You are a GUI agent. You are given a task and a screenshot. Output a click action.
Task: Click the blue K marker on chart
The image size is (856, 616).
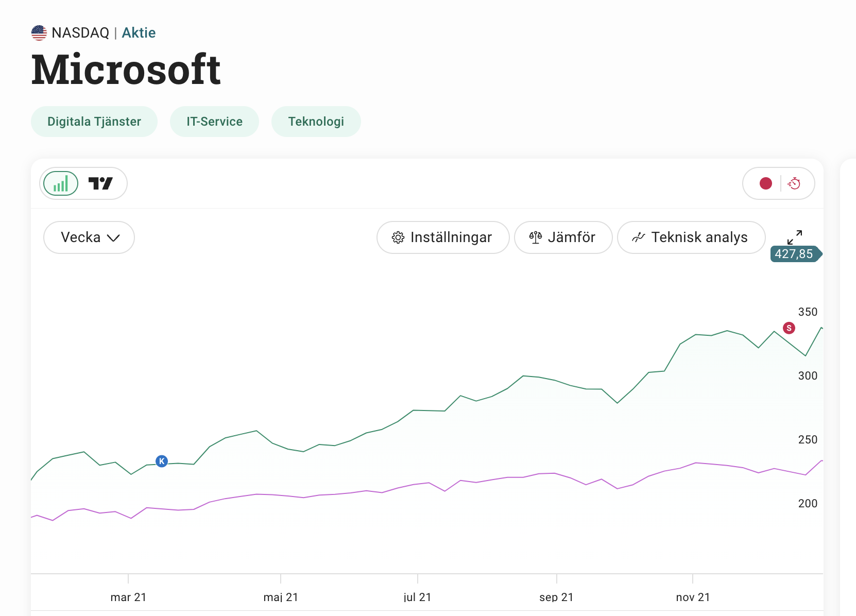pyautogui.click(x=162, y=461)
